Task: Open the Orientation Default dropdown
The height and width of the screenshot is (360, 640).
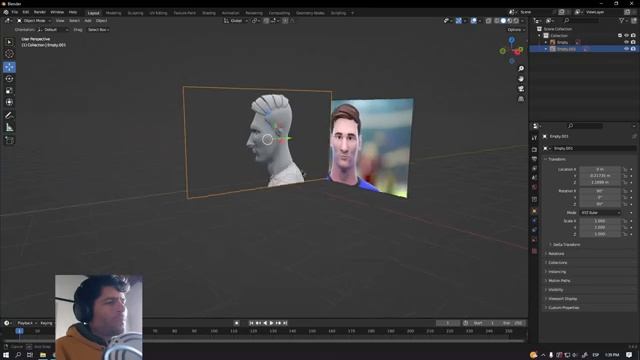Action: [53, 30]
